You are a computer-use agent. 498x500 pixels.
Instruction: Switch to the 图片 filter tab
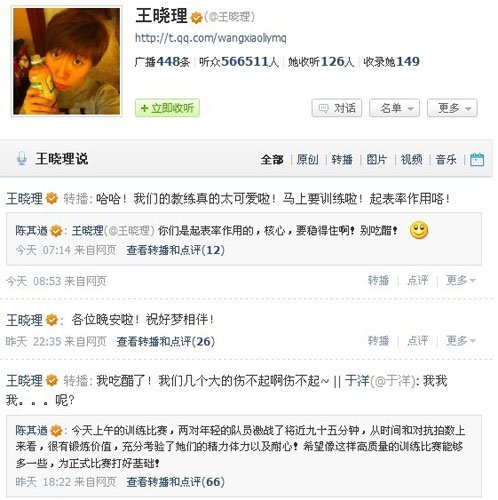click(x=377, y=159)
